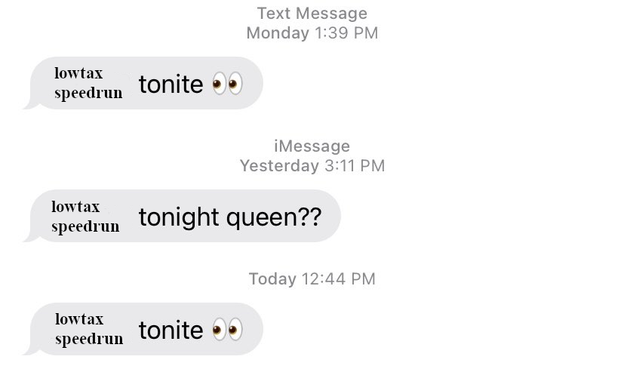
Task: Click the word 'tonite' in last message
Action: (171, 330)
